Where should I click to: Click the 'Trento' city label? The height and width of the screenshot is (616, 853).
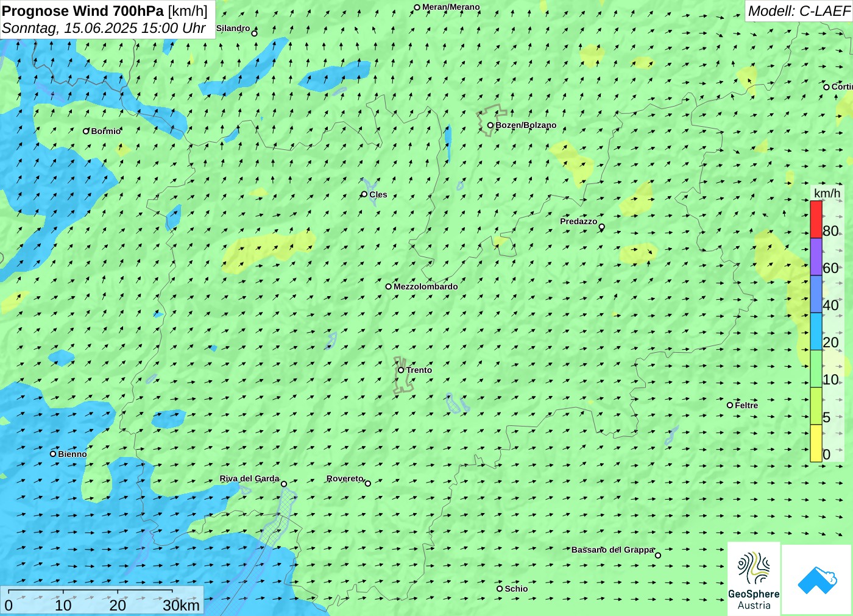point(419,370)
